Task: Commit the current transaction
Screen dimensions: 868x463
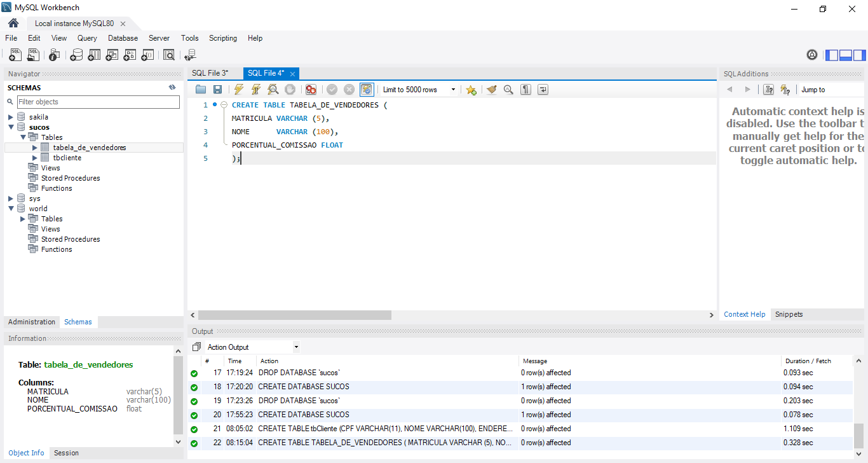Action: [x=332, y=90]
